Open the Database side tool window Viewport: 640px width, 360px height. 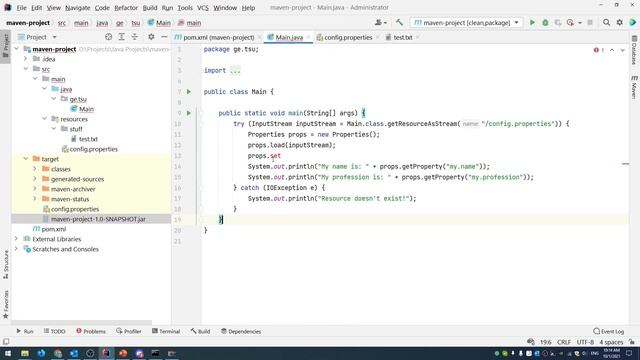pos(634,50)
